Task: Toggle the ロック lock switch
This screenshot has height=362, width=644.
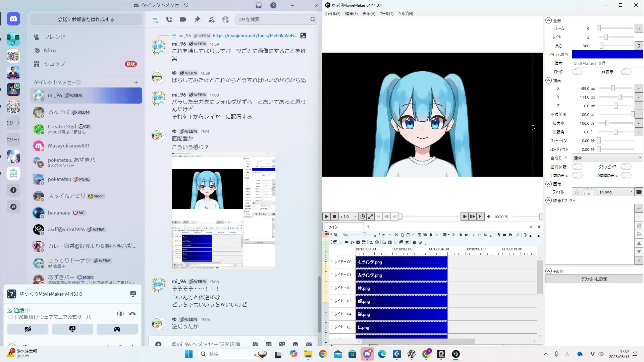Action: (x=577, y=72)
